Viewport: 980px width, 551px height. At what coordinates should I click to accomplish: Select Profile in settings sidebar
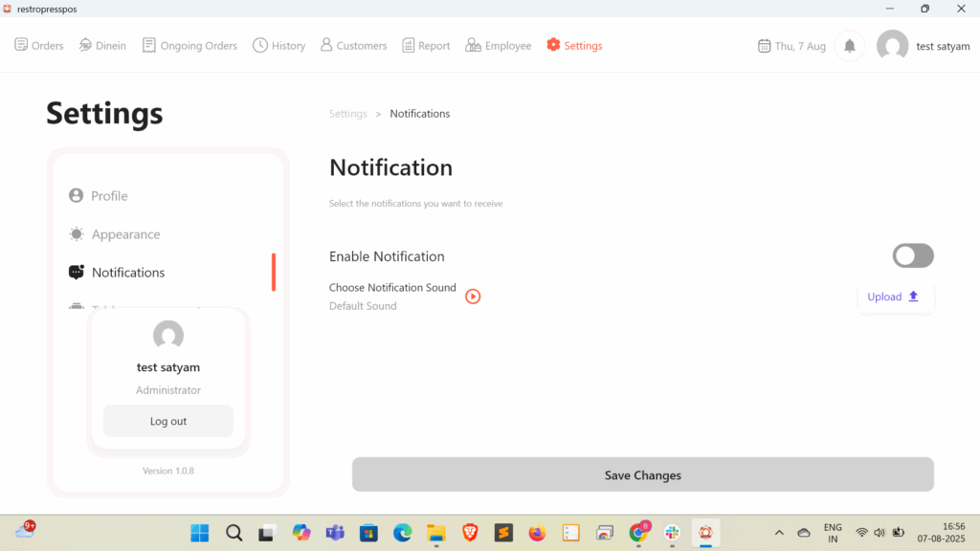(x=109, y=196)
